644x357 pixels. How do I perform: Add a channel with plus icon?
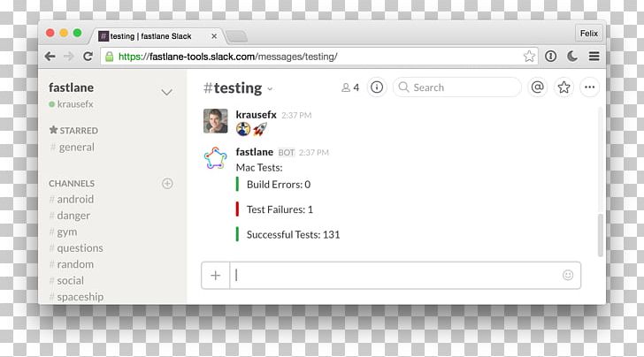[x=167, y=184]
